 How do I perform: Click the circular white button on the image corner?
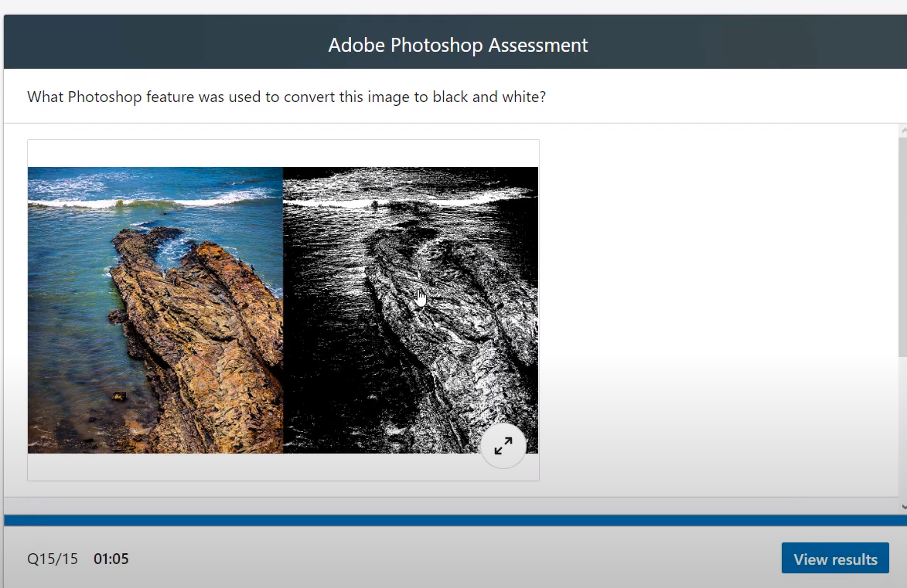(503, 446)
